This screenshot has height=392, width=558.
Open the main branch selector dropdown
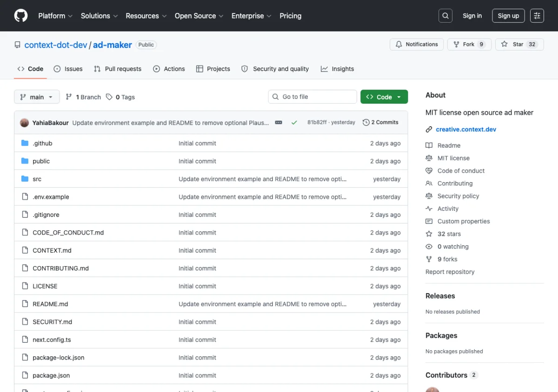click(x=37, y=97)
